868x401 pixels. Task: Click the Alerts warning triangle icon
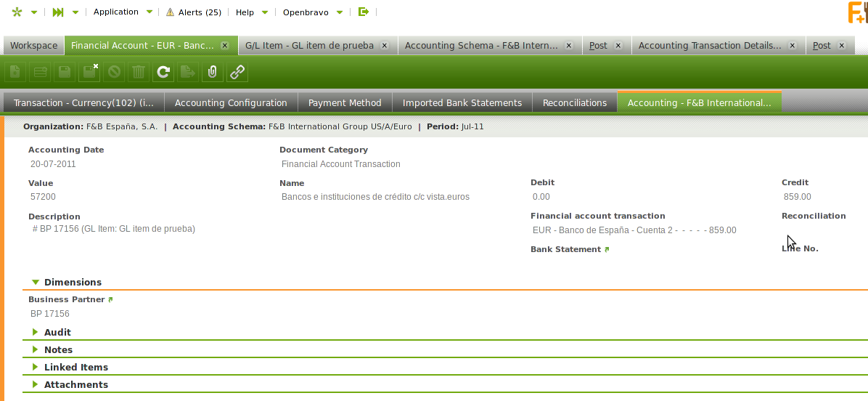click(x=170, y=12)
